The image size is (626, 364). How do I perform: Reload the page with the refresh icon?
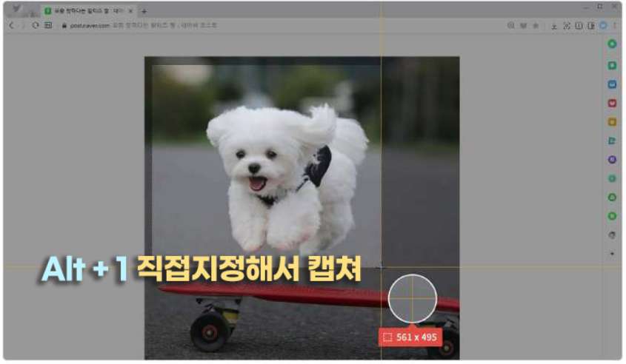36,25
